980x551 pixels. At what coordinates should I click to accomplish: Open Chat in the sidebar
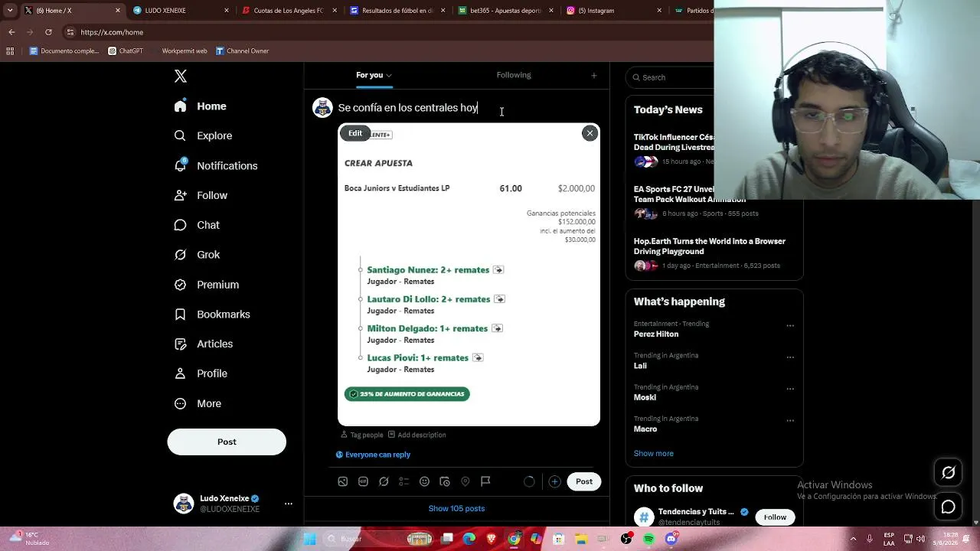[197, 225]
